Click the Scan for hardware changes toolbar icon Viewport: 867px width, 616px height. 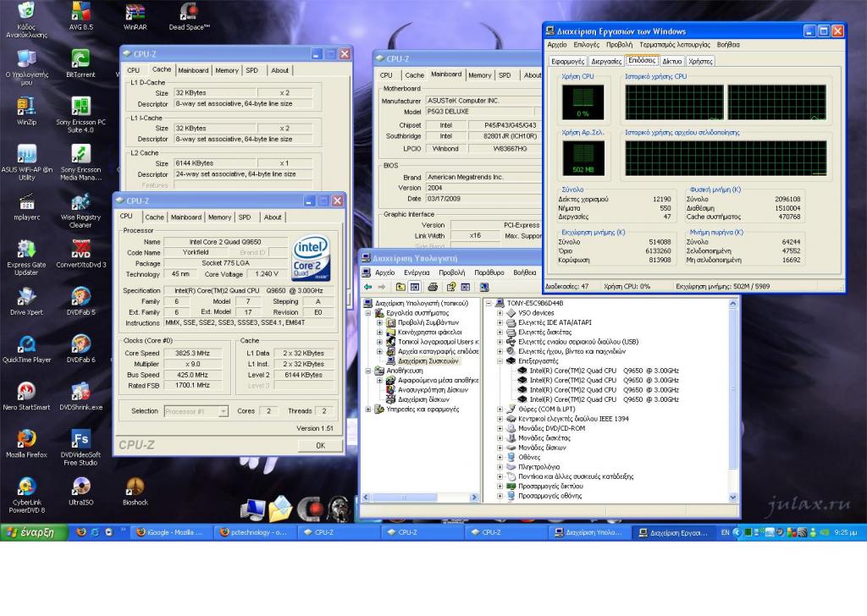[483, 287]
